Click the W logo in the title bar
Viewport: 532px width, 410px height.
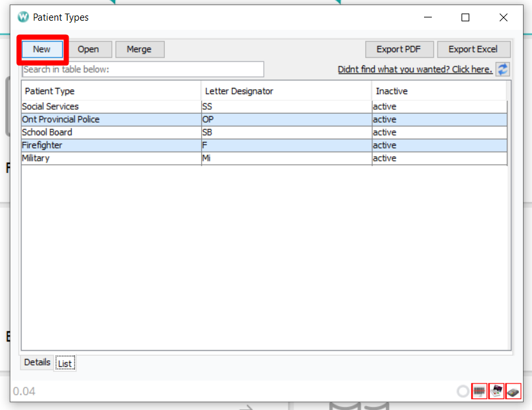click(23, 17)
